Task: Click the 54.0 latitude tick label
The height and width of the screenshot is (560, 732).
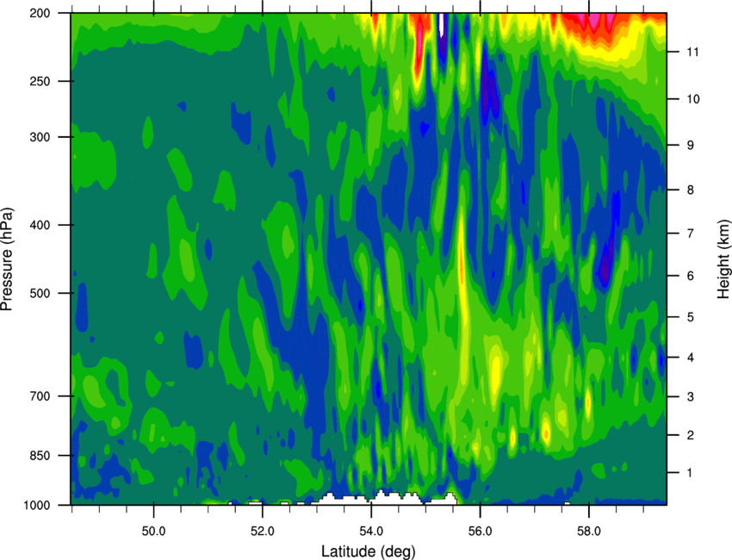Action: [371, 532]
